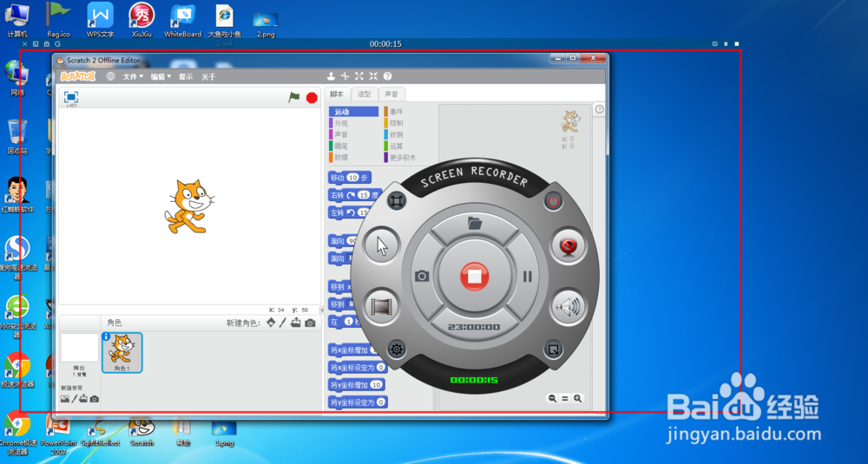Select the 数据 block category
This screenshot has width=868, height=464.
(x=354, y=158)
